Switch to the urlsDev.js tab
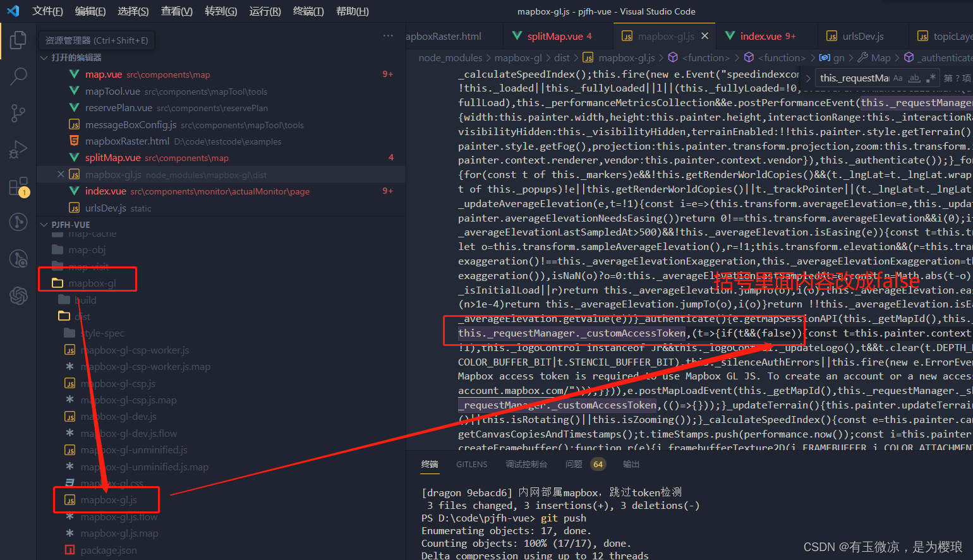Image resolution: width=973 pixels, height=560 pixels. point(862,36)
